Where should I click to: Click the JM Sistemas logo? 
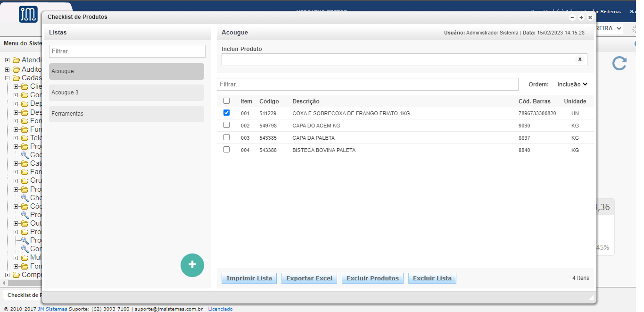28,15
